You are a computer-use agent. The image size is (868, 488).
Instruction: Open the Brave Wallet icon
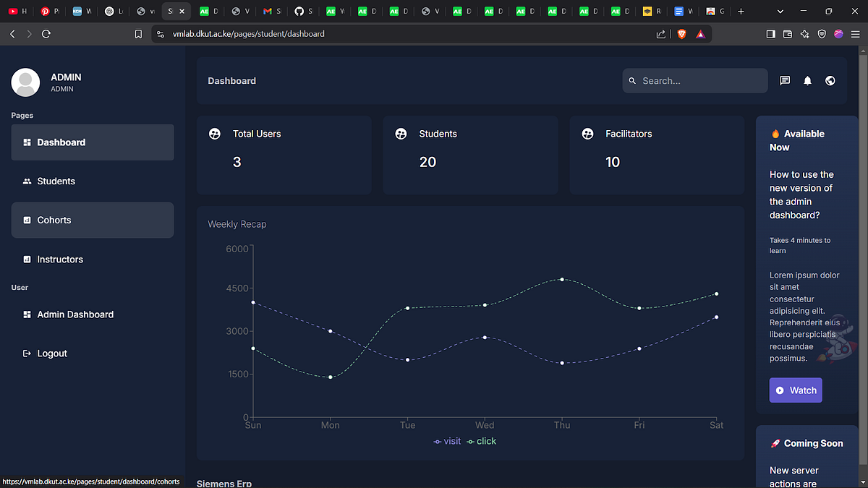tap(788, 34)
